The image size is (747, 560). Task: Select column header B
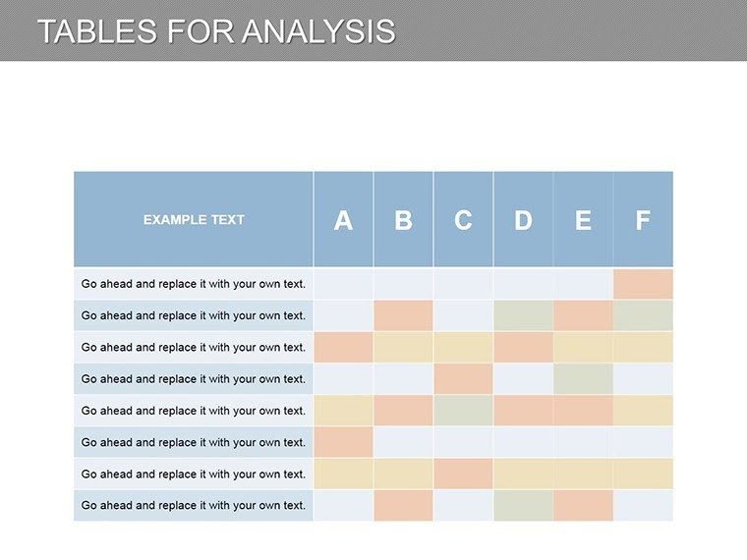(x=403, y=219)
